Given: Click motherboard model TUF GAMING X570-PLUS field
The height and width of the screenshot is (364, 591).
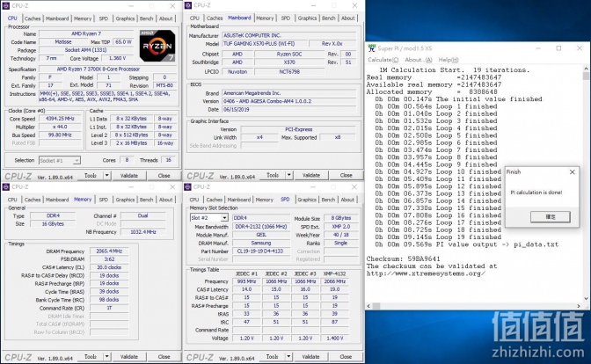Looking at the screenshot, I should [265, 44].
